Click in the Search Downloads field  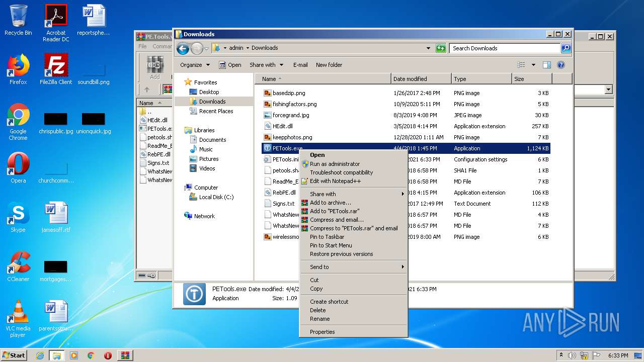pos(505,48)
